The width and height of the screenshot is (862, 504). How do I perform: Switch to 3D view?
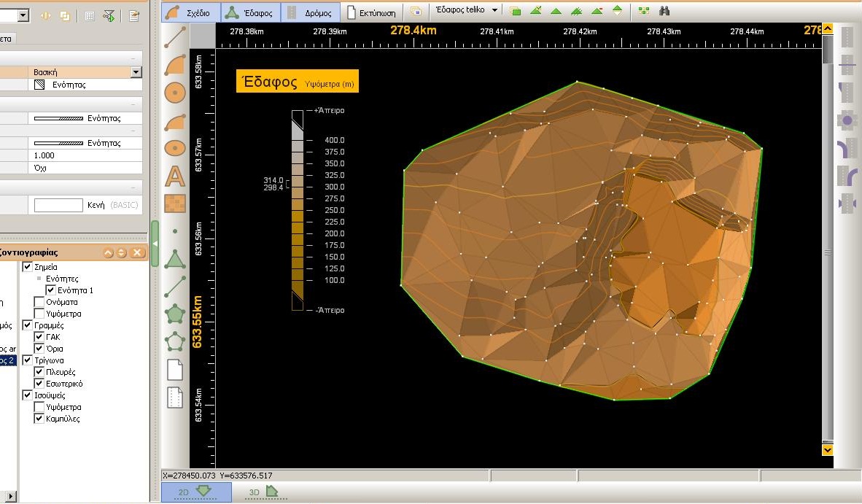[x=263, y=492]
